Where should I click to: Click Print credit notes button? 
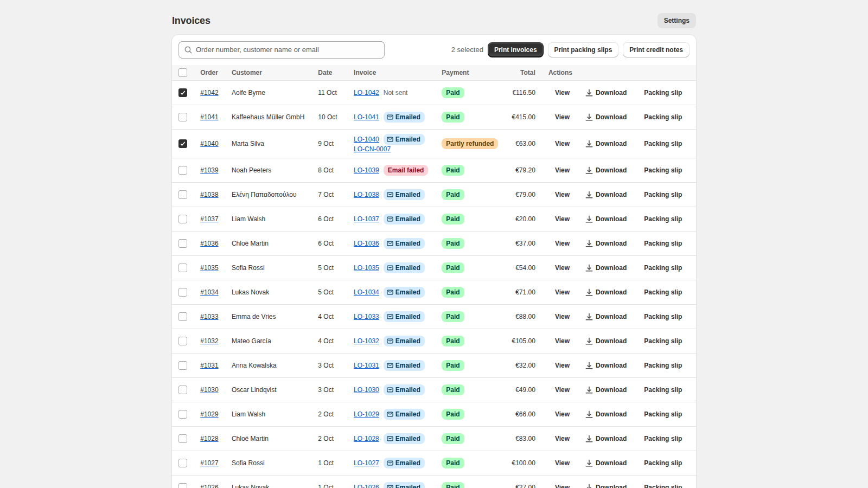(656, 50)
